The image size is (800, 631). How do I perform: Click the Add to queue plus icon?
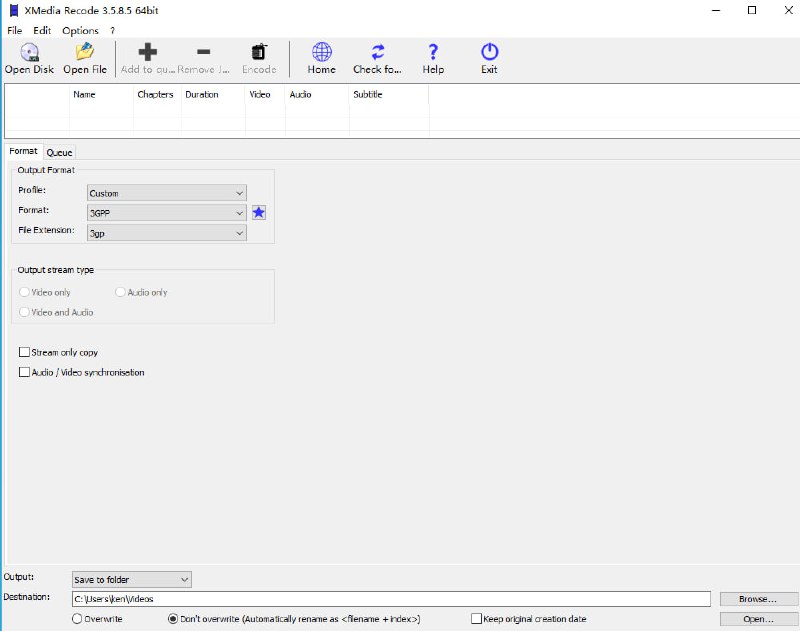coord(147,52)
